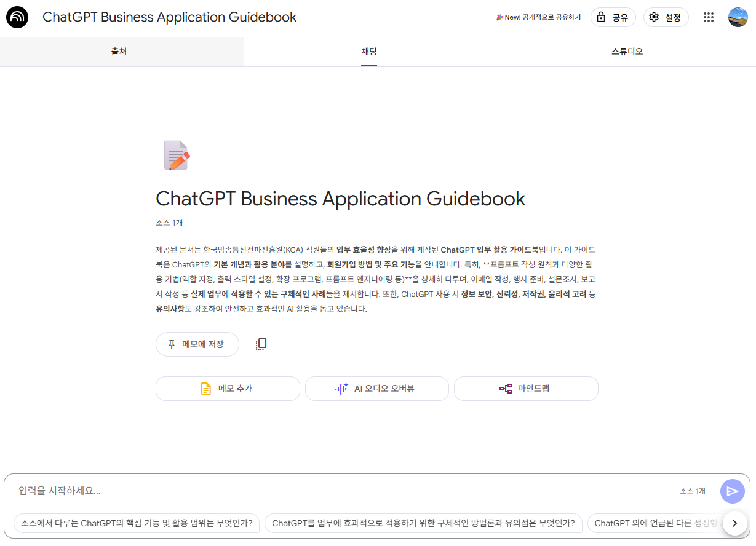This screenshot has height=546, width=756.
Task: Click the send message arrow button
Action: pyautogui.click(x=732, y=491)
